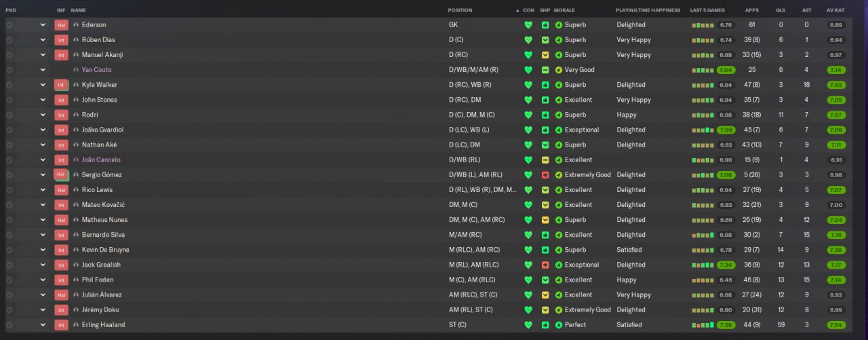Click Kyle Walker's green condition heart icon
This screenshot has height=340, width=868.
click(x=528, y=85)
